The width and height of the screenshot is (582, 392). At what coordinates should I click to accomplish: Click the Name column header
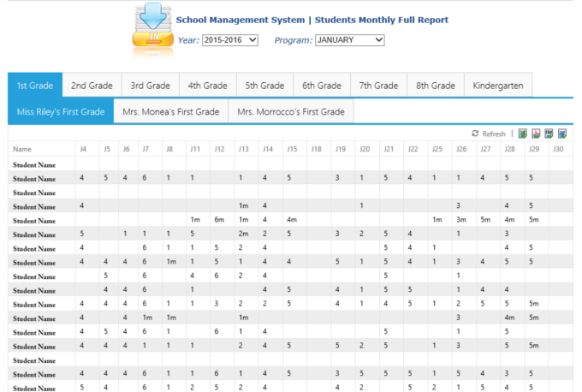point(22,149)
